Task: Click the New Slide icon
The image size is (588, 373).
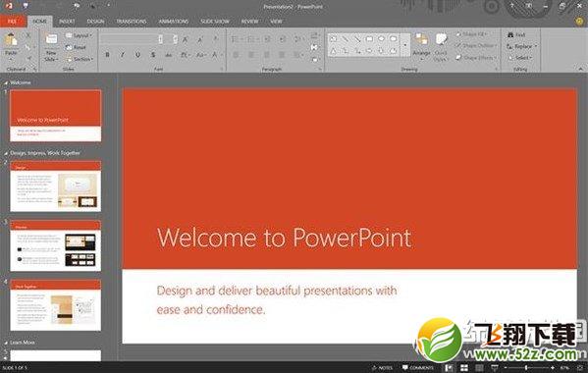Action: [51, 39]
